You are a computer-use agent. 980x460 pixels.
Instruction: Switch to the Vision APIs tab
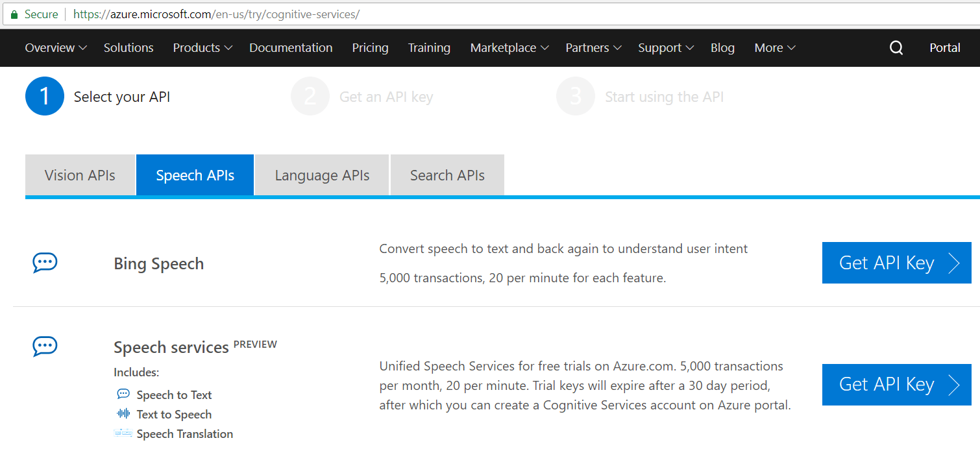pyautogui.click(x=80, y=175)
